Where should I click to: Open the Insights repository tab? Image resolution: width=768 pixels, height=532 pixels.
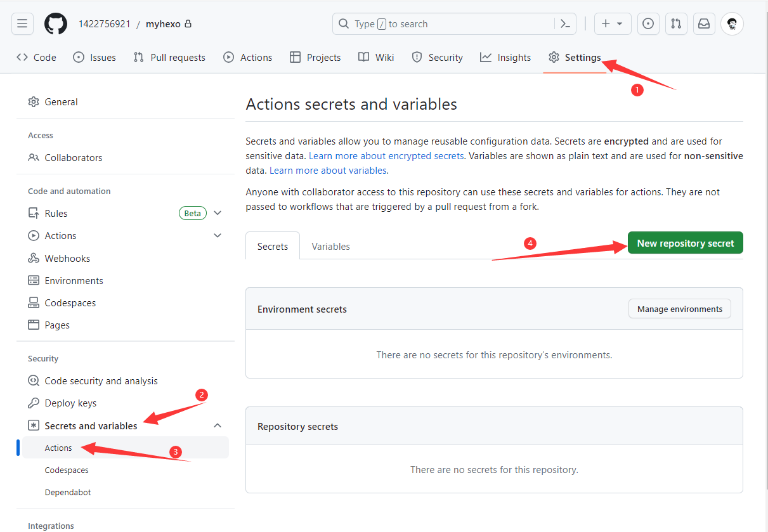click(x=505, y=57)
